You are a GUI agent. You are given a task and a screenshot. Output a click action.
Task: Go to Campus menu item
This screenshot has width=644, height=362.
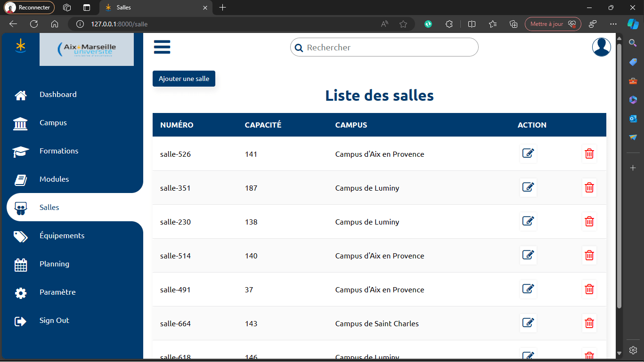(x=53, y=122)
